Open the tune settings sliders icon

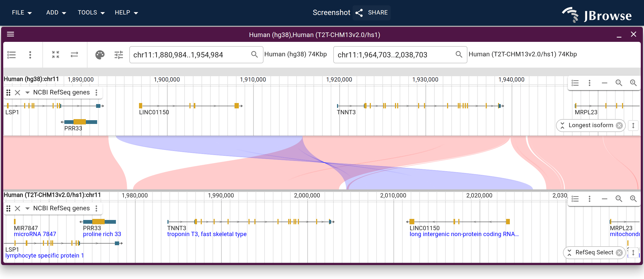[x=119, y=55]
